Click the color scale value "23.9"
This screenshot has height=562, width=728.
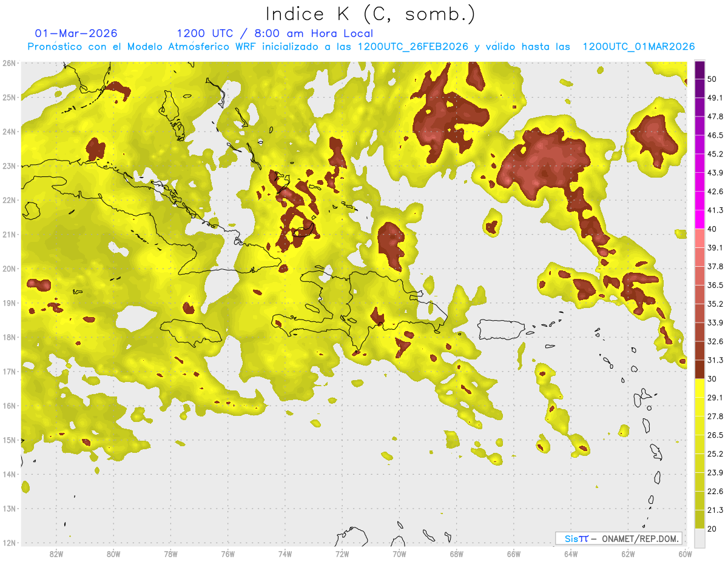715,472
